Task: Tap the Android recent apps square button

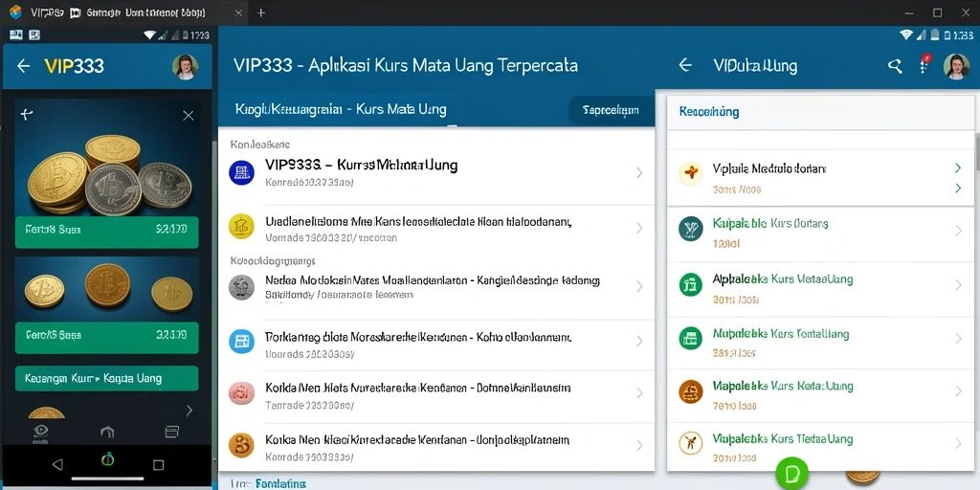Action: click(158, 464)
